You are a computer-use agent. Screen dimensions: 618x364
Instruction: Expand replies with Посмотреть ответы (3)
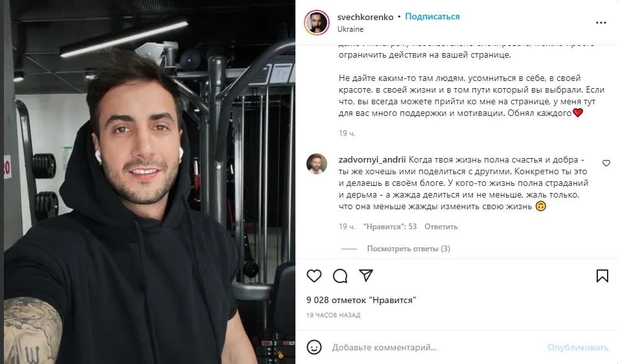[408, 249]
